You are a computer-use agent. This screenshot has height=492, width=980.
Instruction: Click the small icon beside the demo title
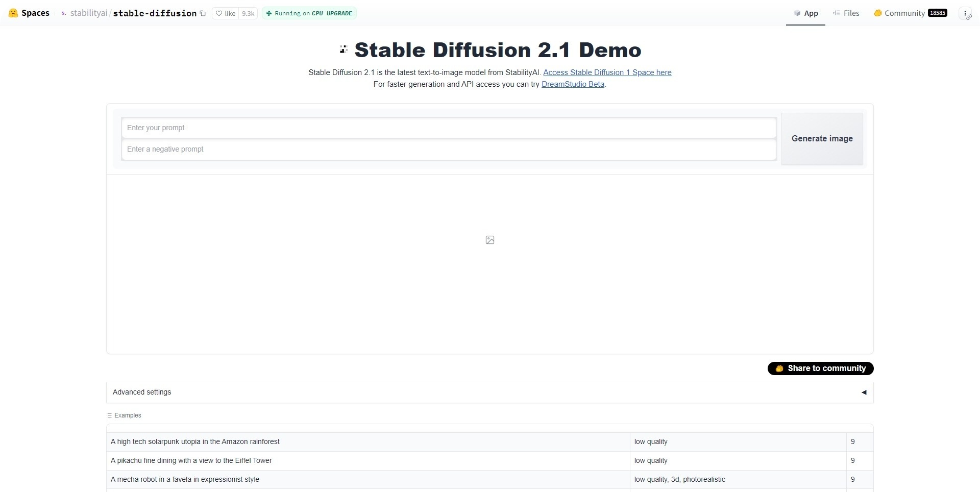(x=344, y=50)
